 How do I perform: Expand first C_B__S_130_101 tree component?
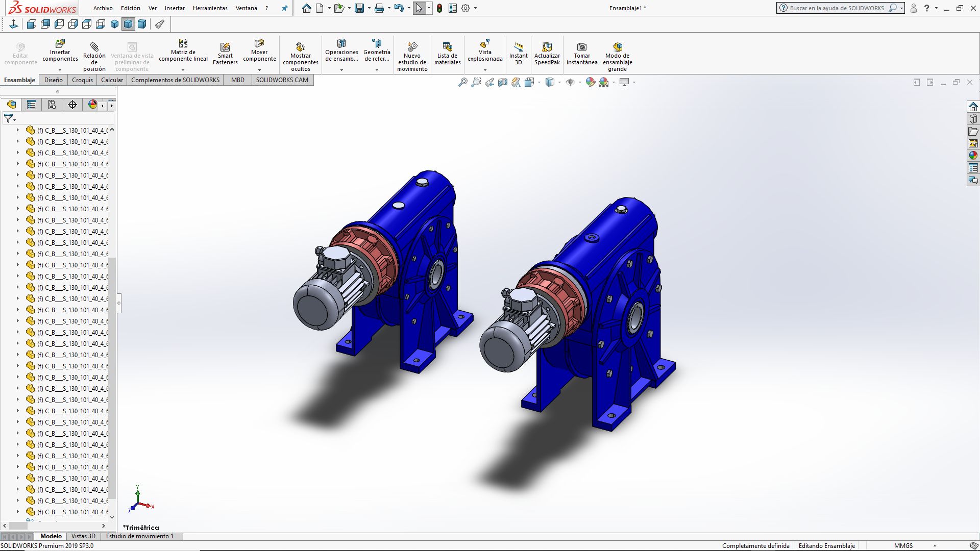(x=18, y=130)
